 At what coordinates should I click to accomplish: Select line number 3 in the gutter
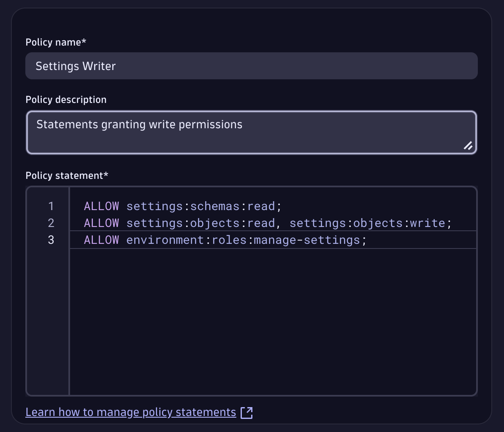coord(51,240)
